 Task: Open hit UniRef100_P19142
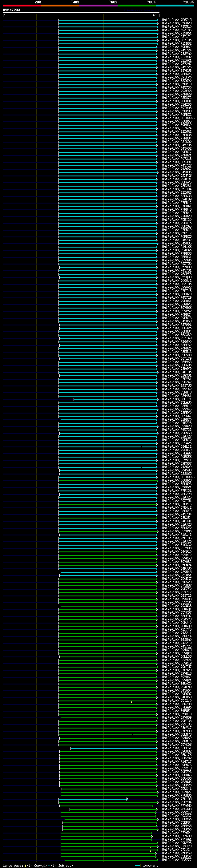[176, 389]
